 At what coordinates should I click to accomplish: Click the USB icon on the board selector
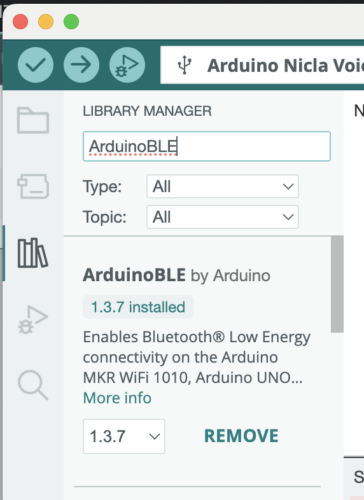[184, 65]
